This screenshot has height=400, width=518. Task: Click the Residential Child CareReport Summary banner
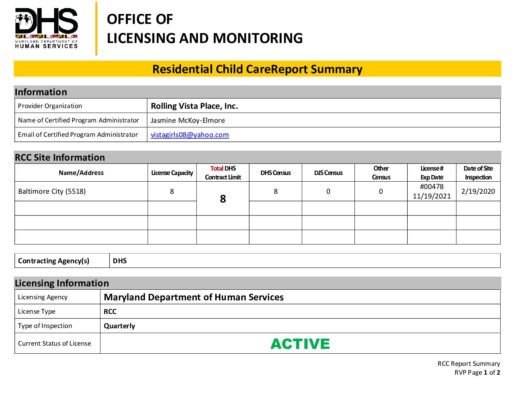257,69
